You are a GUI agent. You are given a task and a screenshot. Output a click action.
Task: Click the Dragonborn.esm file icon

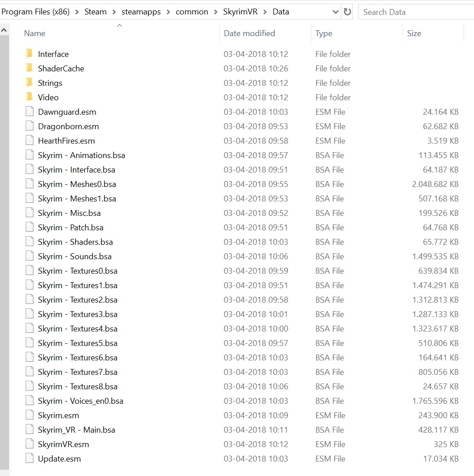29,126
